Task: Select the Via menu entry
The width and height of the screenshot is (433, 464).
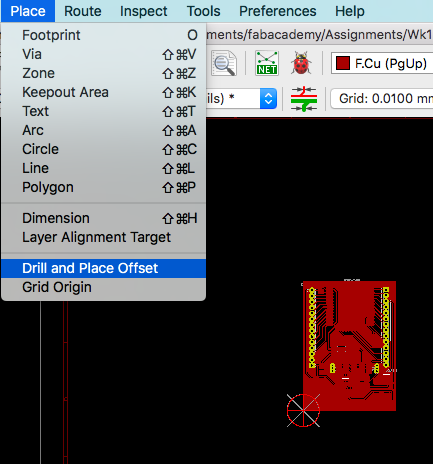Action: [x=104, y=54]
